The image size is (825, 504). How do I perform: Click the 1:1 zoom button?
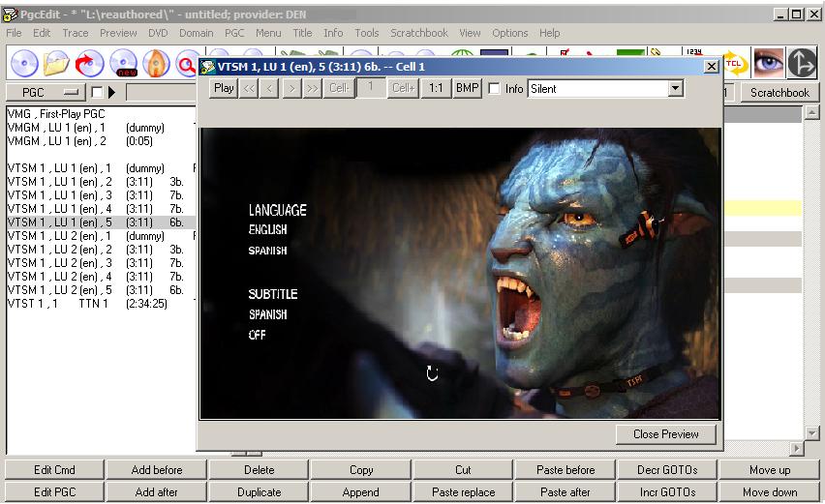(x=436, y=88)
